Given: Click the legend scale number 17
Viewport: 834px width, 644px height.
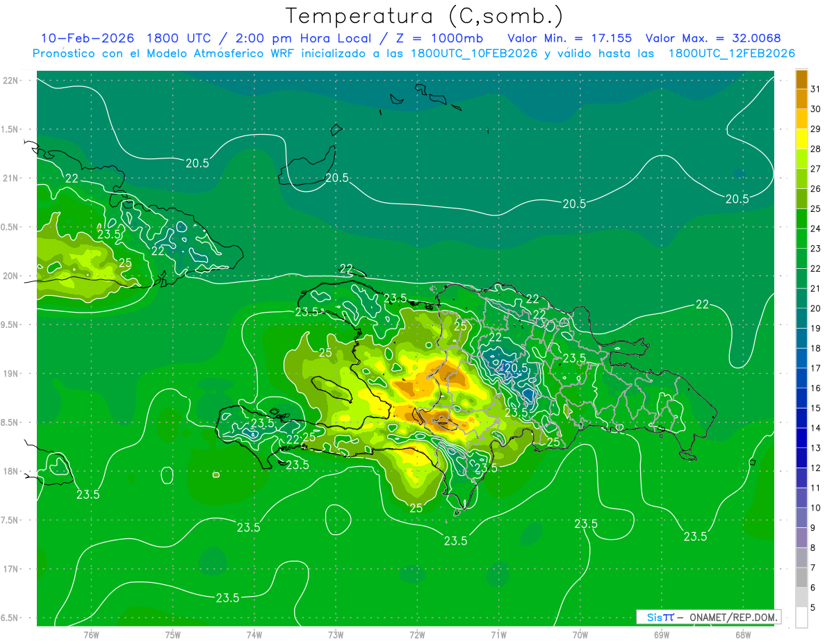Looking at the screenshot, I should pyautogui.click(x=815, y=368).
